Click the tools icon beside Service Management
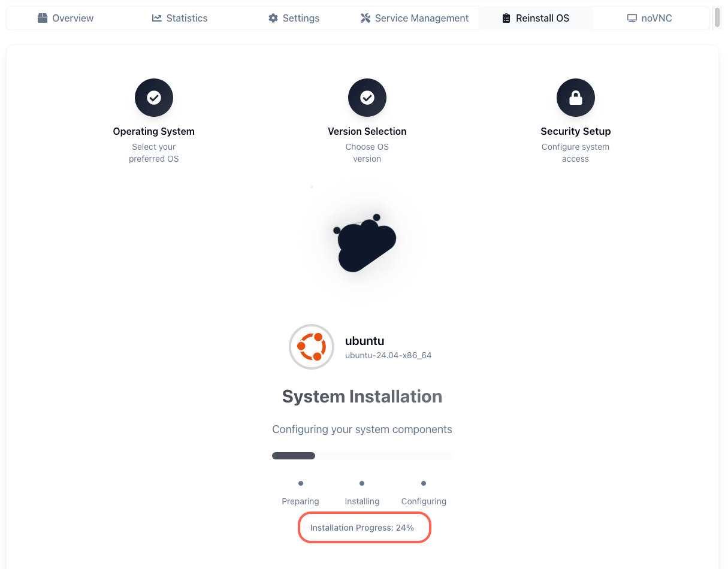 pyautogui.click(x=365, y=18)
